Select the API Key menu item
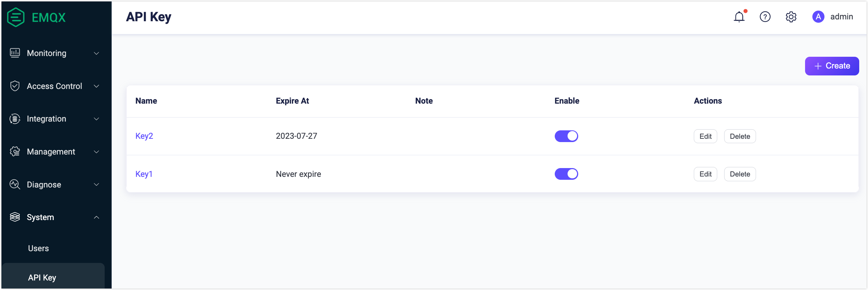The height and width of the screenshot is (290, 868). [x=42, y=278]
